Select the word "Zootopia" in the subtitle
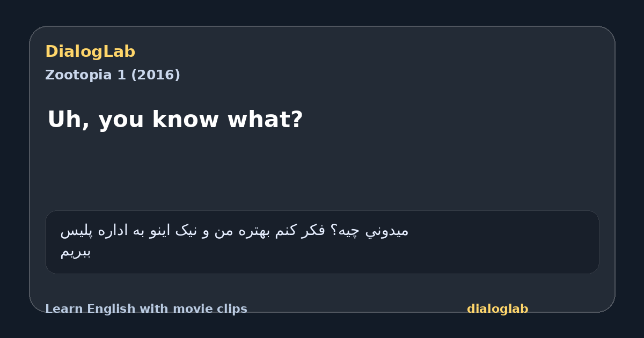 79,75
